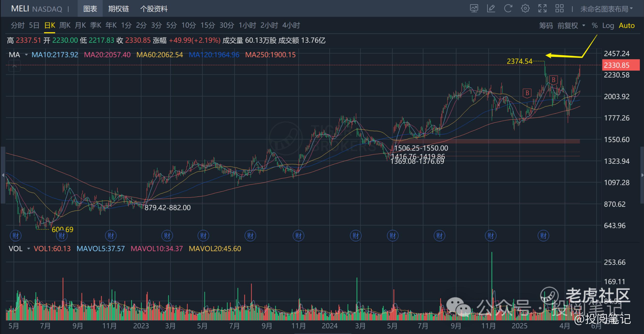Viewport: 644px width, 334px height.
Task: Click MAVOL20:45.60 legend label
Action: point(215,249)
